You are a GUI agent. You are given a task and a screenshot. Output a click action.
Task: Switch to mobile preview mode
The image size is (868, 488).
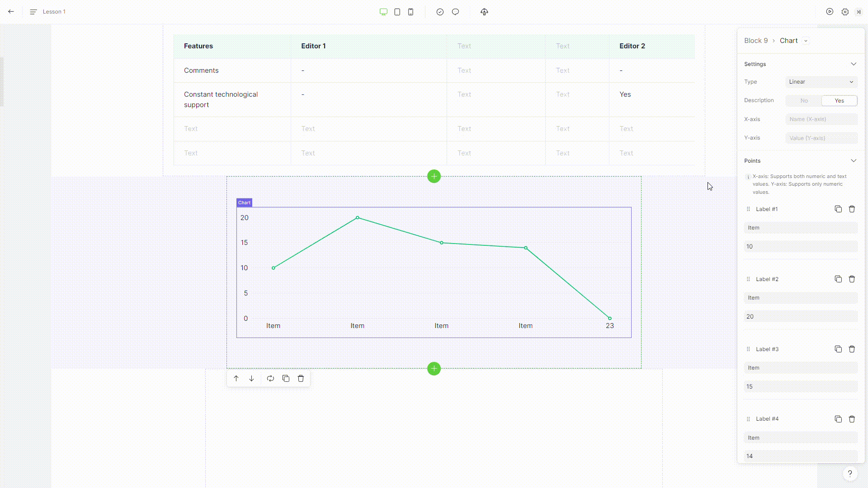[410, 12]
